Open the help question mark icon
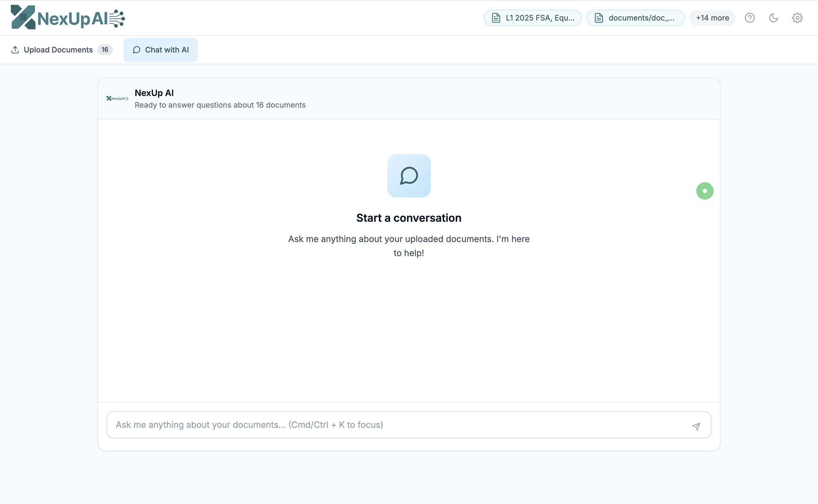Viewport: 818px width, 504px height. 750,18
